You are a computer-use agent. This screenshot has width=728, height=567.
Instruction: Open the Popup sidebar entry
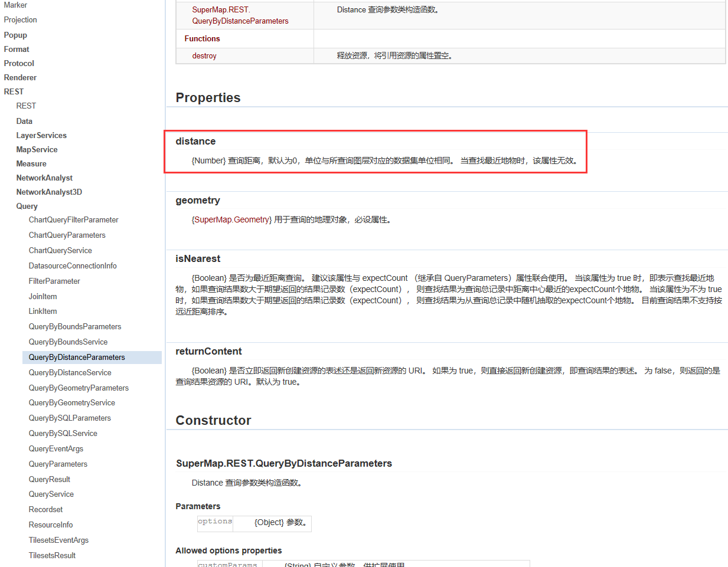point(15,35)
